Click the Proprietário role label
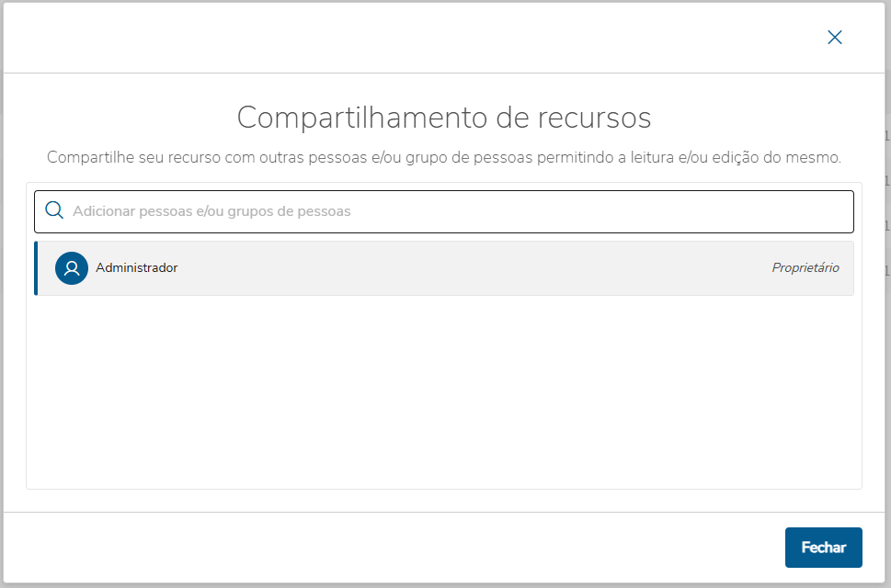 (805, 268)
